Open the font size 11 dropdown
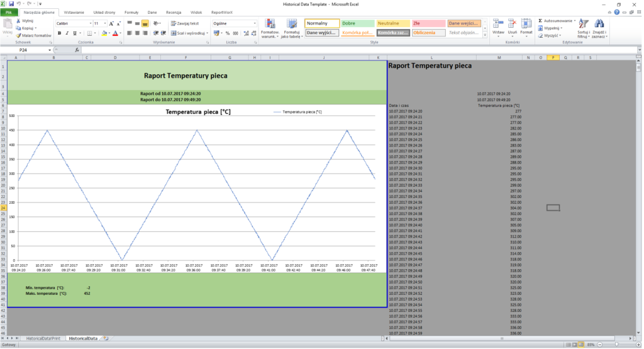 coord(105,23)
